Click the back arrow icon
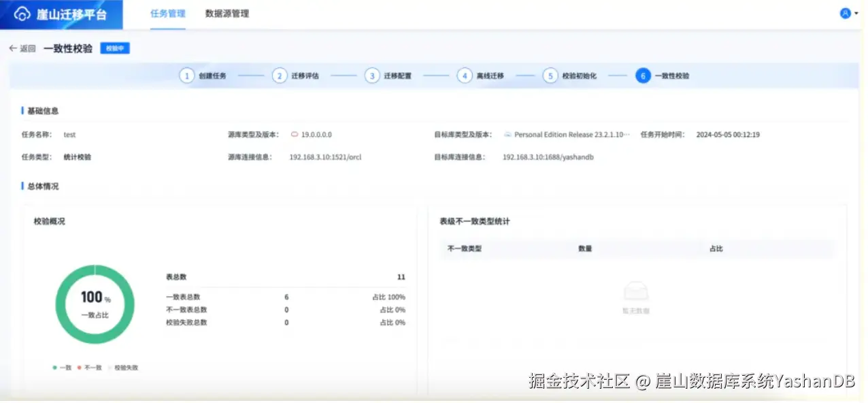 point(13,49)
